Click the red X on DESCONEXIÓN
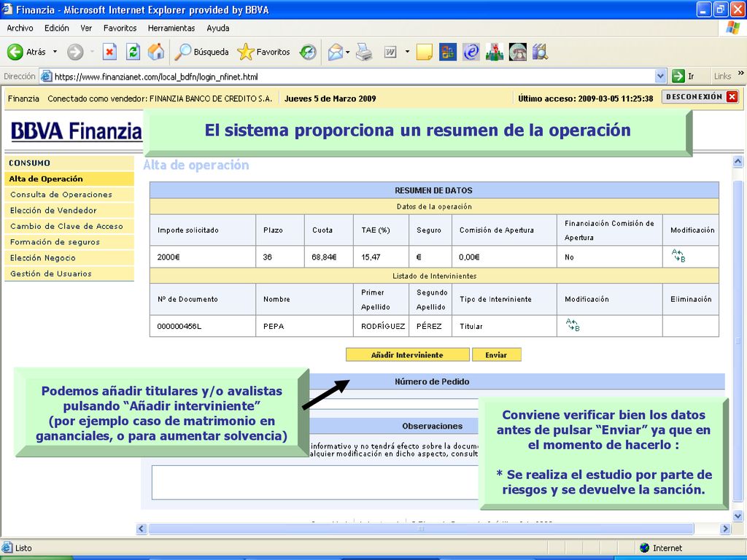This screenshot has height=560, width=747. [x=732, y=97]
